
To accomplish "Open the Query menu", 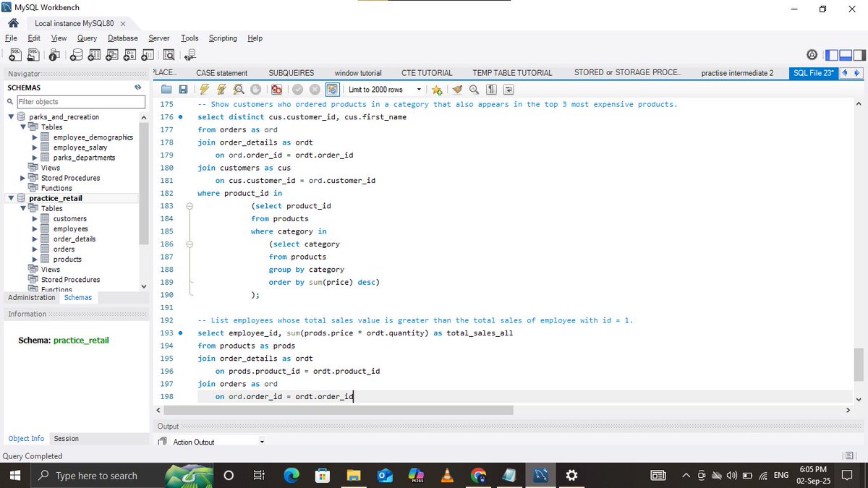I will (x=87, y=38).
